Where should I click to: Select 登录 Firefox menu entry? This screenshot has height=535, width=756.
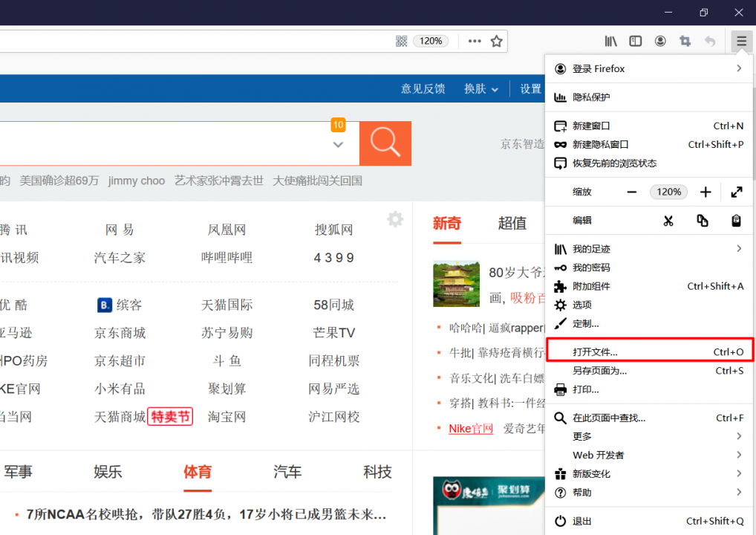(649, 69)
